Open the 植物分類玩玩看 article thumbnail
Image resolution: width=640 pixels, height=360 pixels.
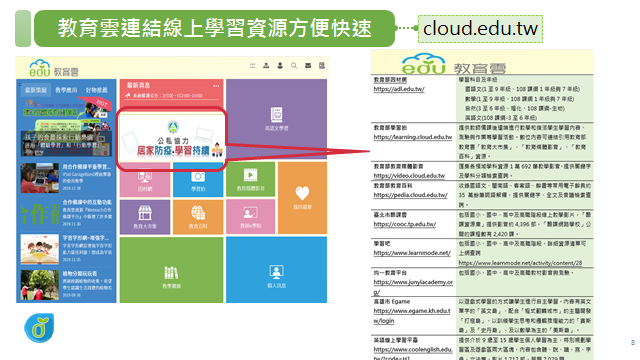pyautogui.click(x=40, y=284)
